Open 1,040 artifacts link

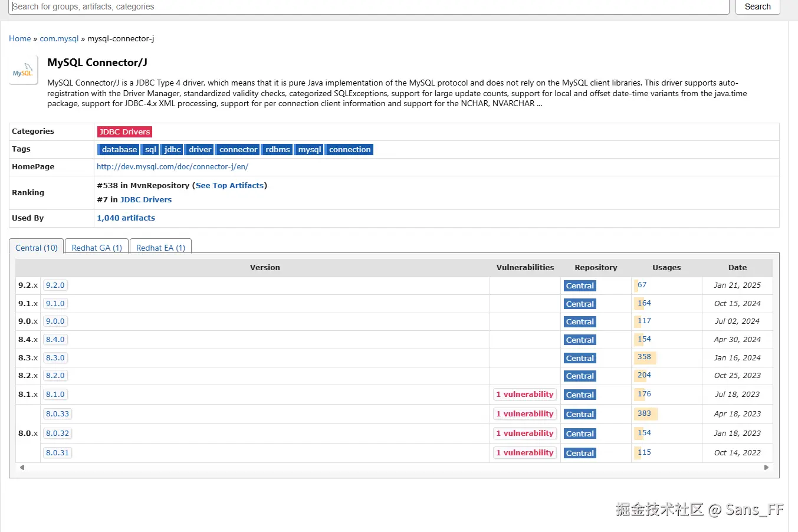click(x=126, y=218)
